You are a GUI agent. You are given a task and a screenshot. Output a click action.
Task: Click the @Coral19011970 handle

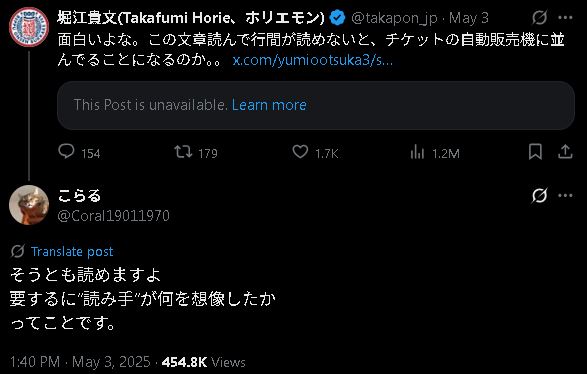pos(113,216)
